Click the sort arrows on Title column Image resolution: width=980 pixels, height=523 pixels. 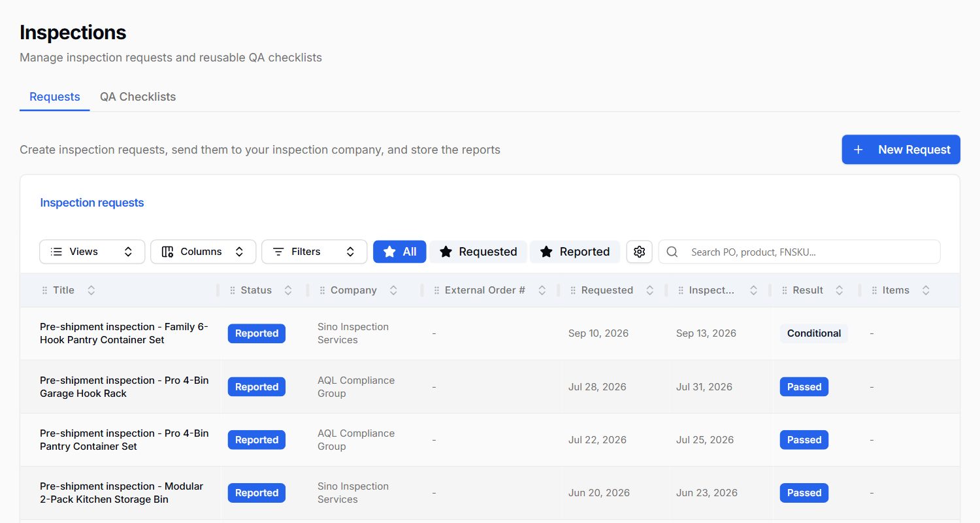click(91, 290)
